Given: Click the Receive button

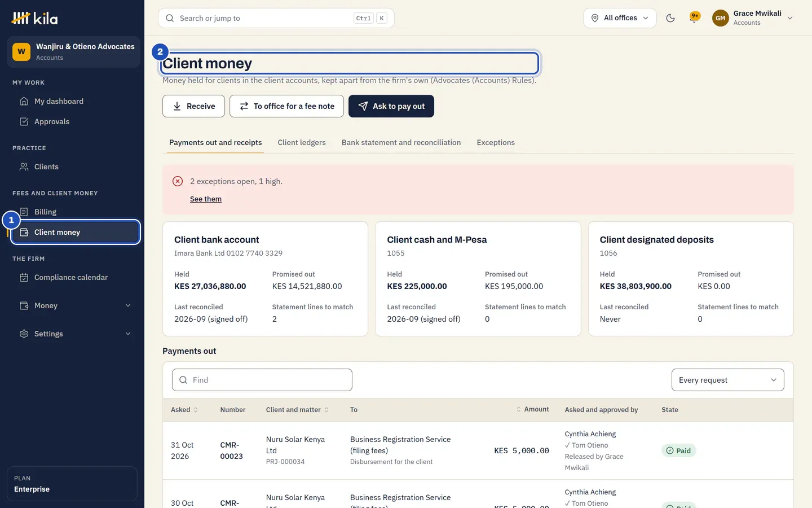Looking at the screenshot, I should [193, 106].
